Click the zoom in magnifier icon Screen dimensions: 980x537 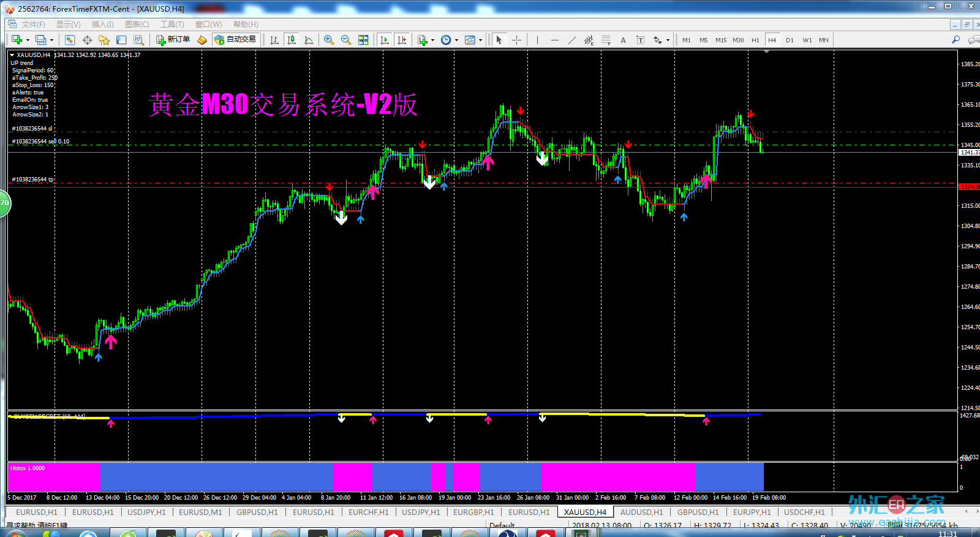(x=329, y=40)
